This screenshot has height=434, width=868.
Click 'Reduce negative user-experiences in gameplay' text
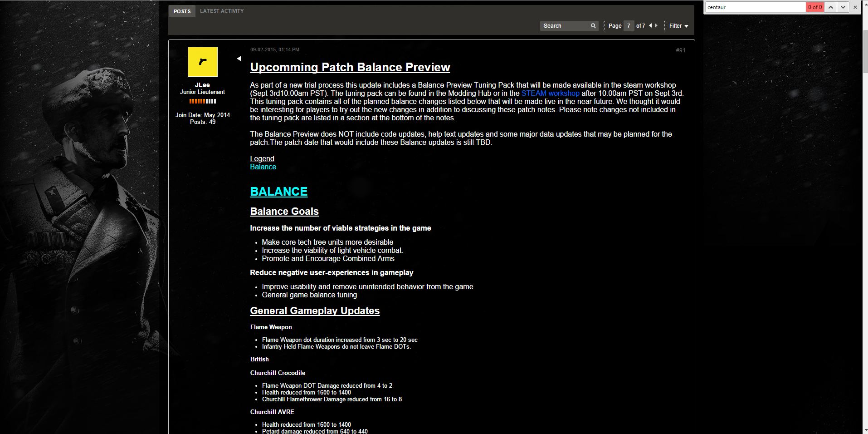332,273
